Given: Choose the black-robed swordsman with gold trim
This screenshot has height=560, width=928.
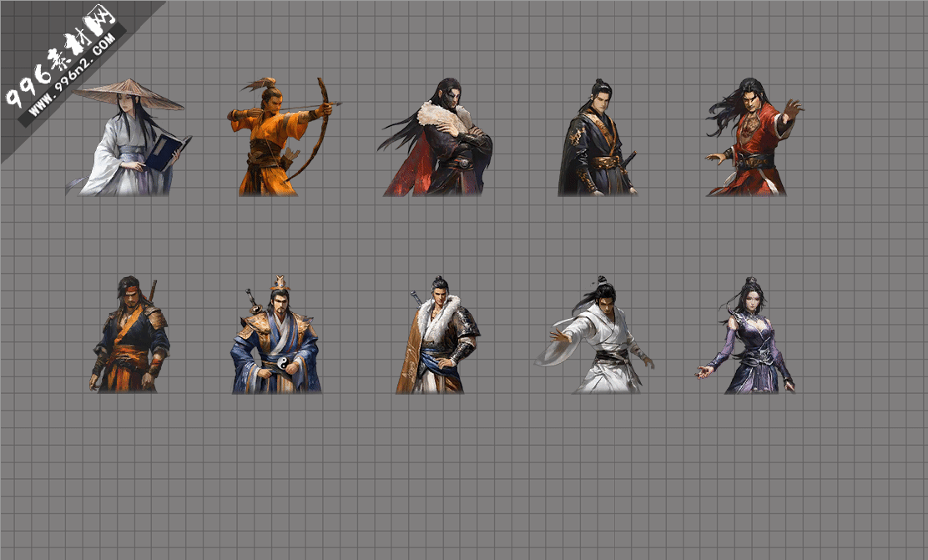Looking at the screenshot, I should [x=598, y=138].
